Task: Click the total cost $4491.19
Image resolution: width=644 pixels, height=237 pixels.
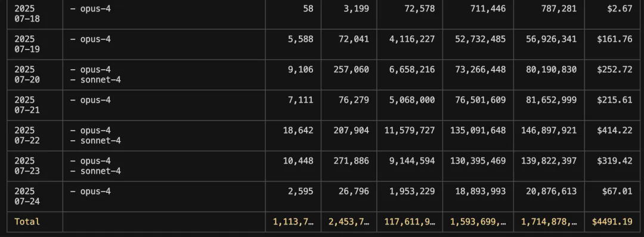Action: 612,221
